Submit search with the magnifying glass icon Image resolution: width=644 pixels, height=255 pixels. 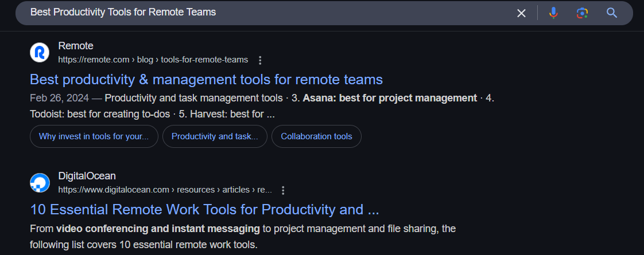coord(612,13)
